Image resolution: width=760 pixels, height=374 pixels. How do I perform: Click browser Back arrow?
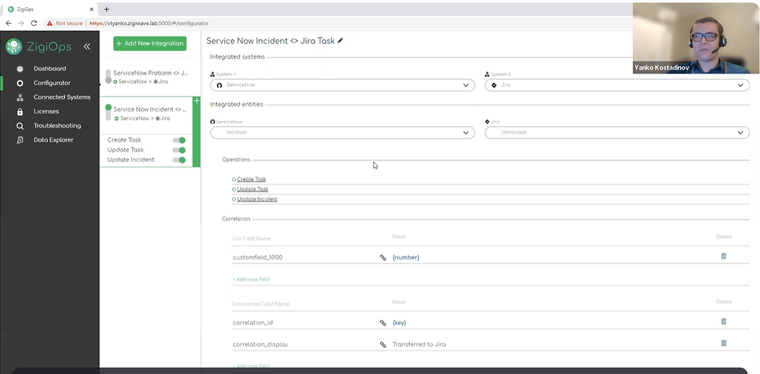click(8, 23)
